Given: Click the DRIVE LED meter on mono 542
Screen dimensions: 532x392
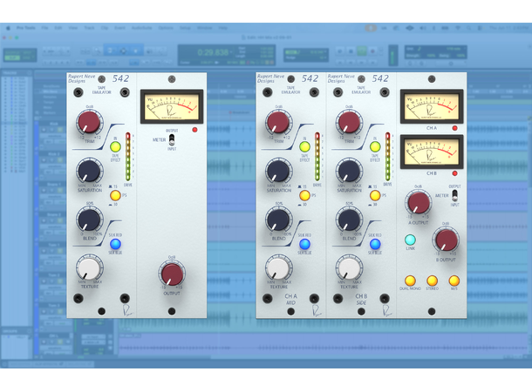Looking at the screenshot, I should coord(128,157).
